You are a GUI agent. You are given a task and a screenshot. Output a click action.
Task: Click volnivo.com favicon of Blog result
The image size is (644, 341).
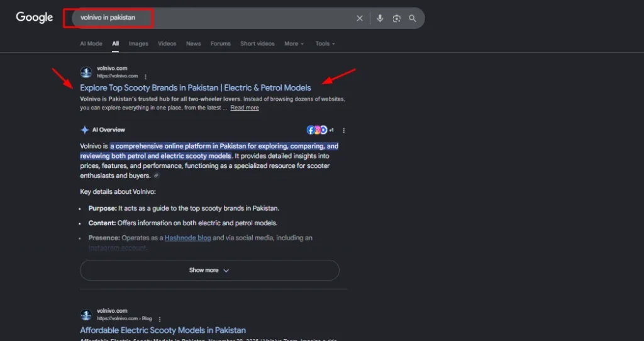86,315
